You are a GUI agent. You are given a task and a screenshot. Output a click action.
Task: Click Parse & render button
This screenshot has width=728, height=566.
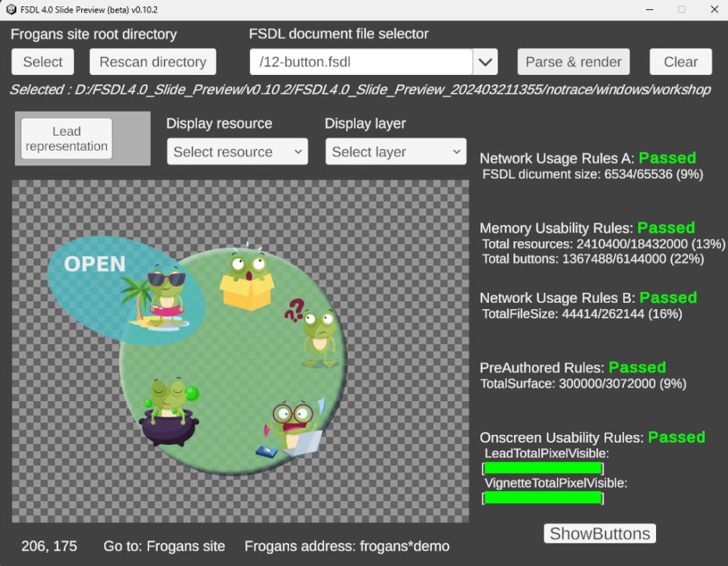(573, 62)
